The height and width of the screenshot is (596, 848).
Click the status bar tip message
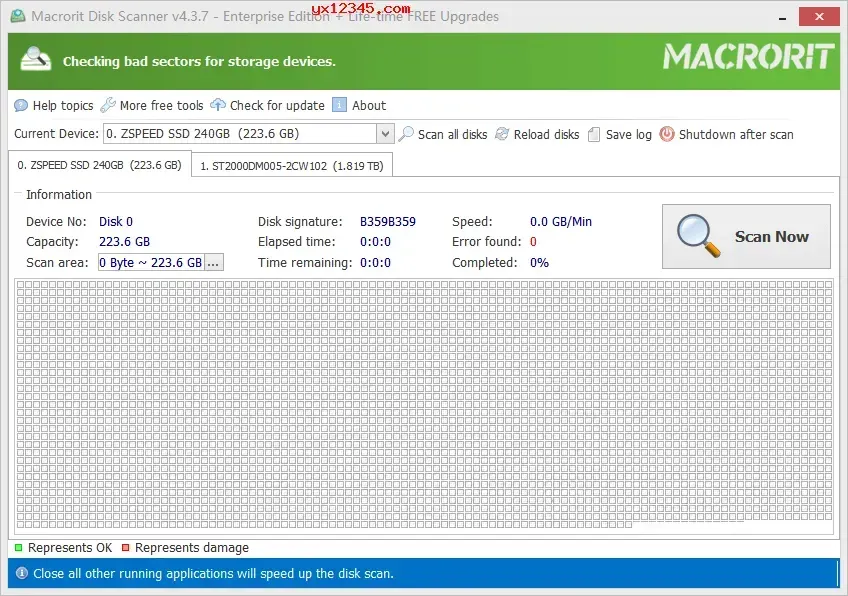pyautogui.click(x=213, y=573)
